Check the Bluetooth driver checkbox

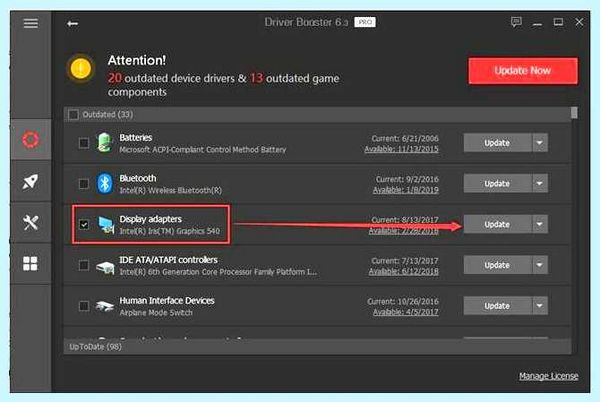(x=84, y=184)
